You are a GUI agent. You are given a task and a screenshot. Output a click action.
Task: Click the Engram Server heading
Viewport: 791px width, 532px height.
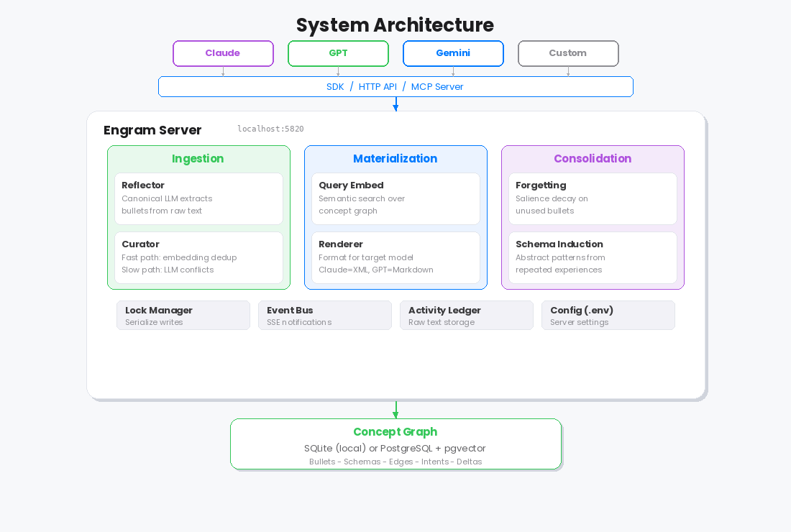point(152,130)
